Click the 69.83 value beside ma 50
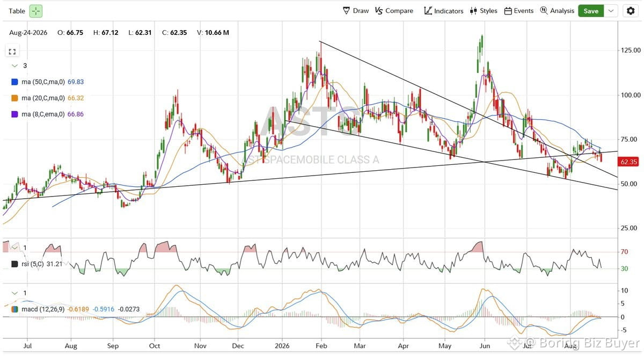The image size is (644, 356). (76, 82)
